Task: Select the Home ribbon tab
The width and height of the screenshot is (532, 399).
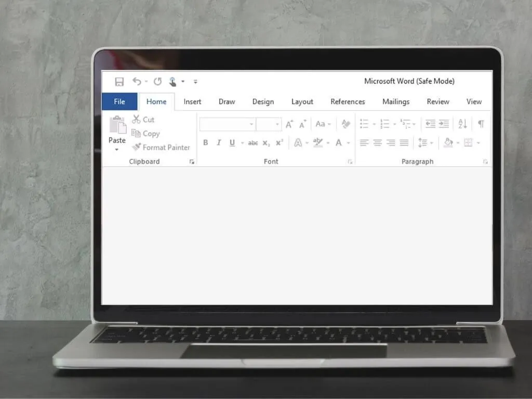Action: pos(156,101)
